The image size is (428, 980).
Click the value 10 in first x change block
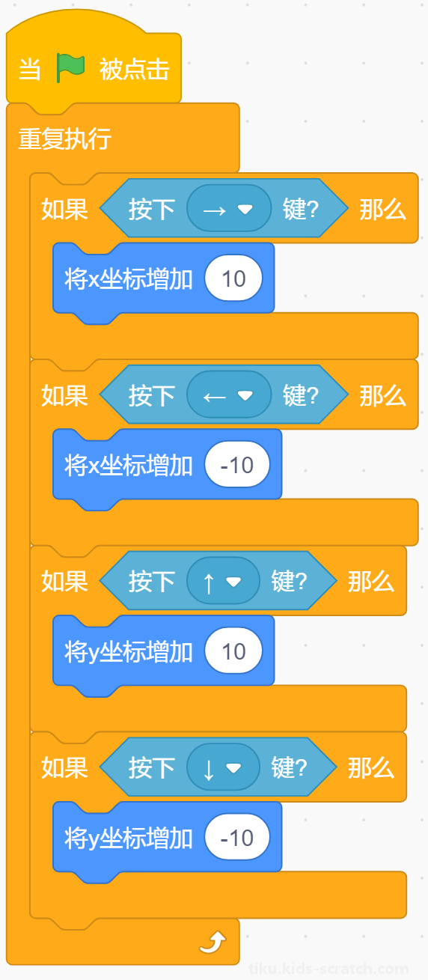tap(233, 279)
